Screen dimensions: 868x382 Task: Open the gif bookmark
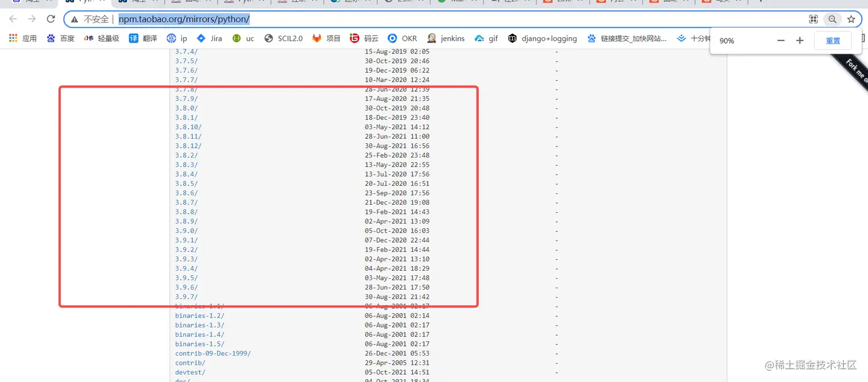tap(486, 38)
